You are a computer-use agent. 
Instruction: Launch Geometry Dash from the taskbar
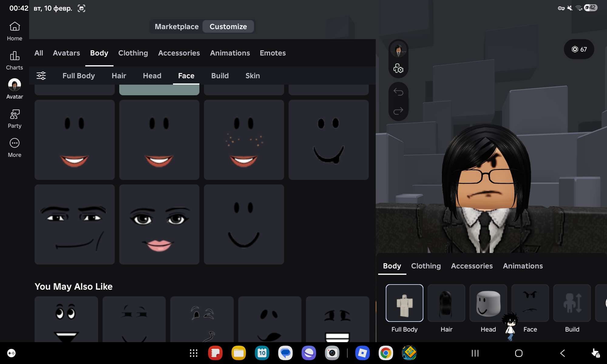point(409,353)
